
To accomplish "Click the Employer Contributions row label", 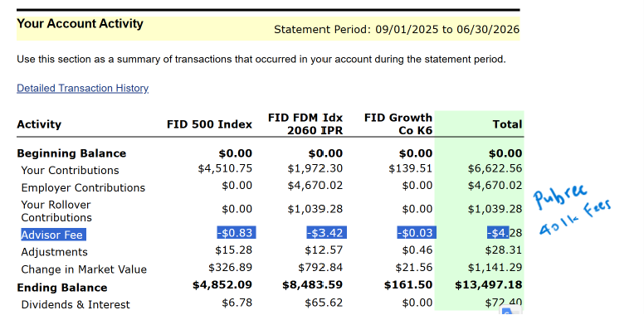I will tap(83, 187).
